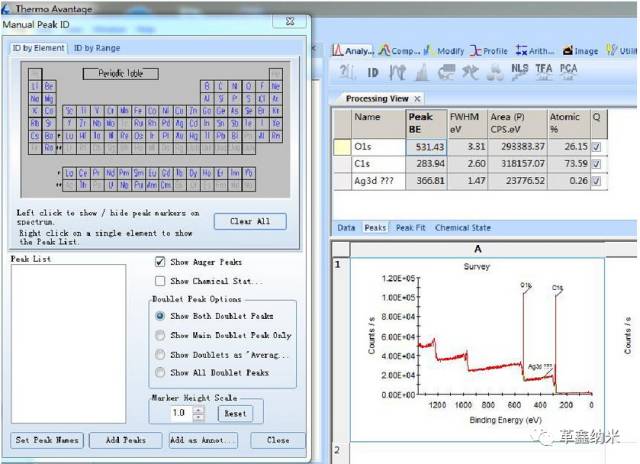The height and width of the screenshot is (464, 640).
Task: Switch to Peak Fit tab
Action: pos(411,228)
